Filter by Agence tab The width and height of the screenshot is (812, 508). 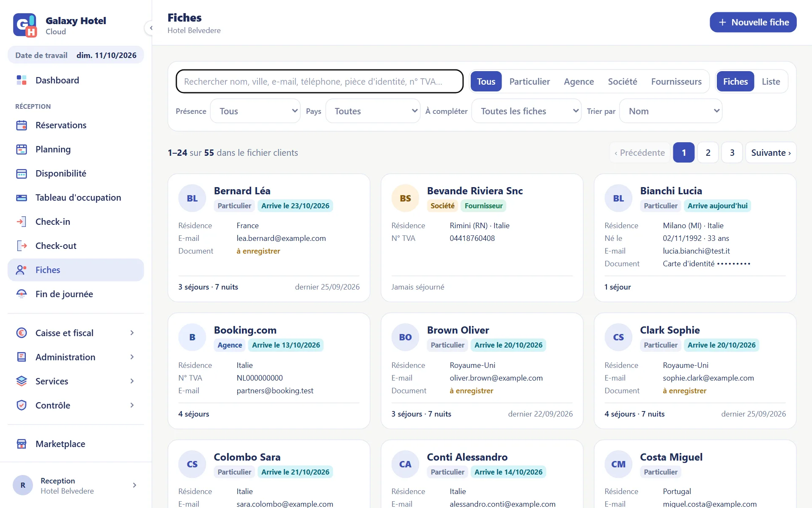pyautogui.click(x=579, y=81)
